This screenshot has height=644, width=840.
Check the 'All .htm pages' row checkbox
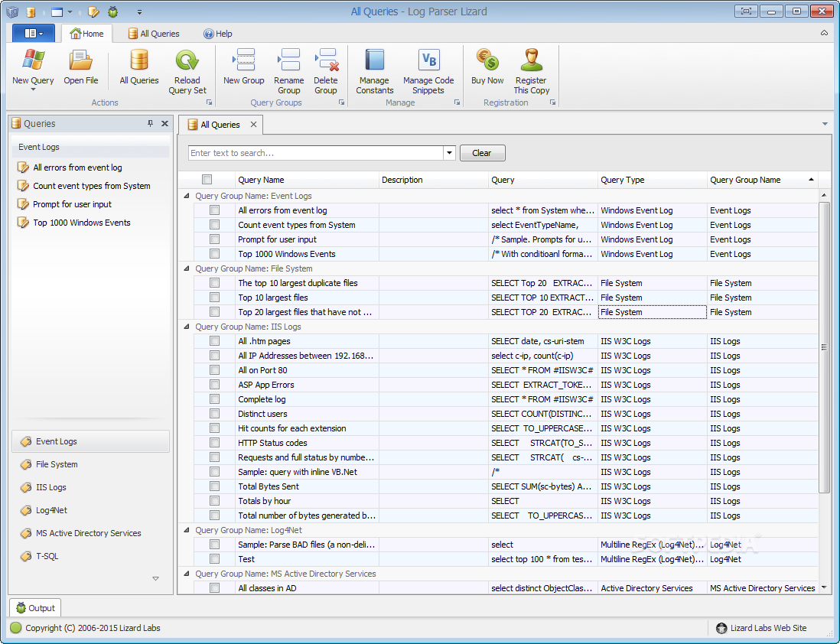click(x=214, y=341)
